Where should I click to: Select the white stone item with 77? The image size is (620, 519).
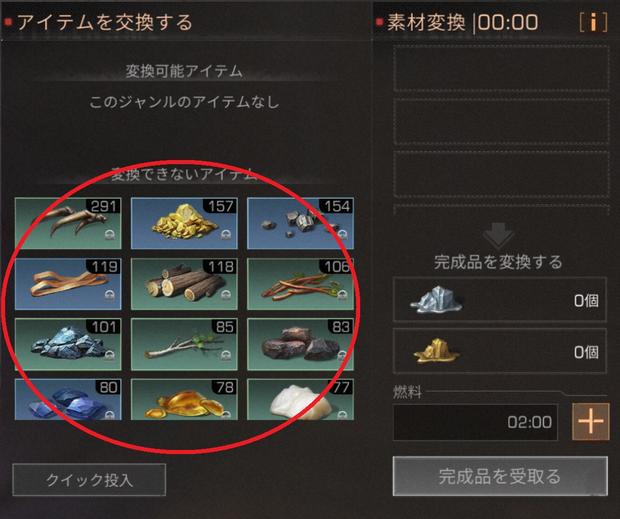pos(301,399)
